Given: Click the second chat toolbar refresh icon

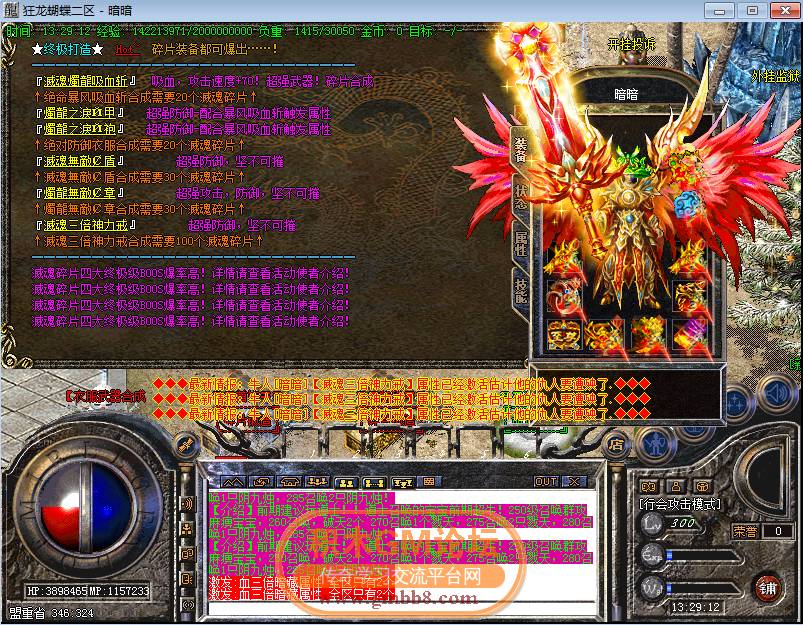Looking at the screenshot, I should coord(261,482).
